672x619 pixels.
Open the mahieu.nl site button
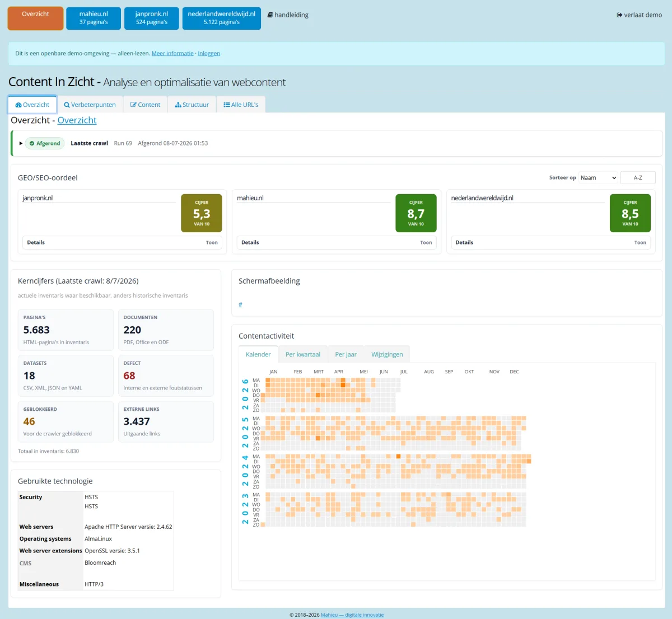[94, 18]
